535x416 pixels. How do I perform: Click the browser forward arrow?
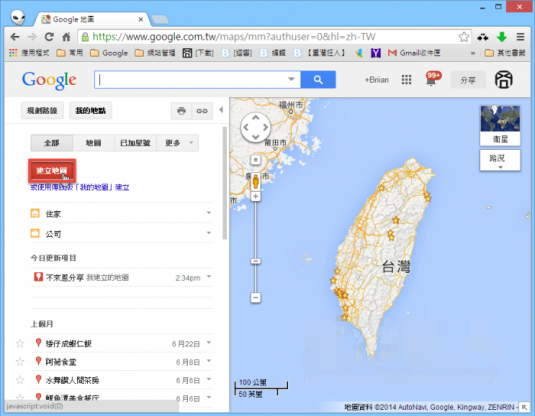coord(32,37)
